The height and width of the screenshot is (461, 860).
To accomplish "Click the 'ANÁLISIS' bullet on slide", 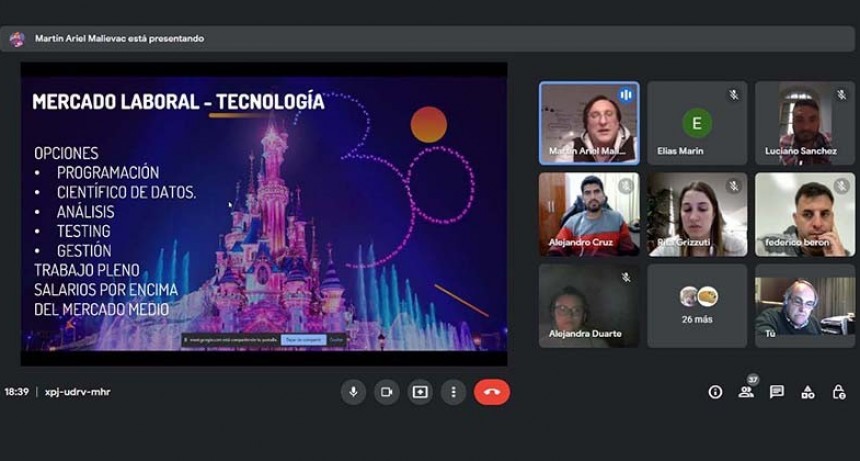I will 86,212.
